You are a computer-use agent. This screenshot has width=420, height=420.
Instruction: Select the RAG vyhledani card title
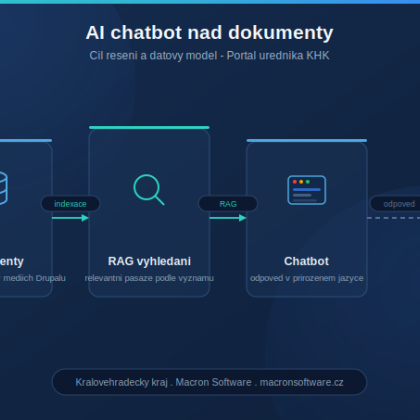coord(149,261)
